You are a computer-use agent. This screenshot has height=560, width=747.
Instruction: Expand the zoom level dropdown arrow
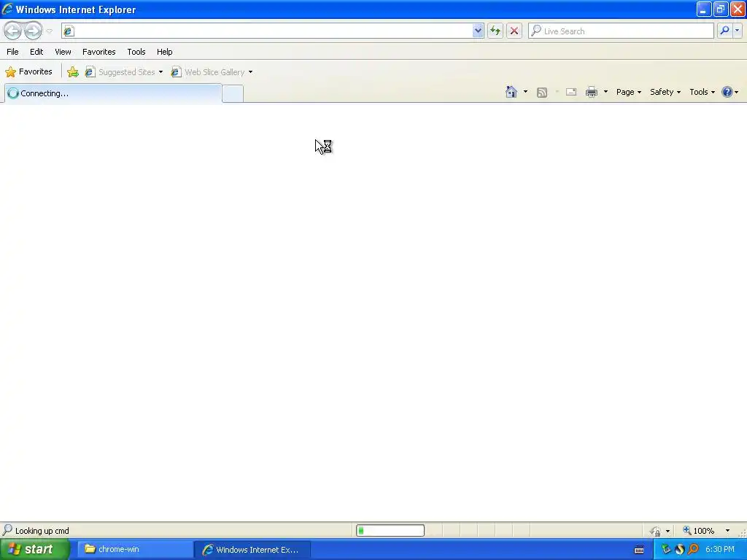[727, 531]
